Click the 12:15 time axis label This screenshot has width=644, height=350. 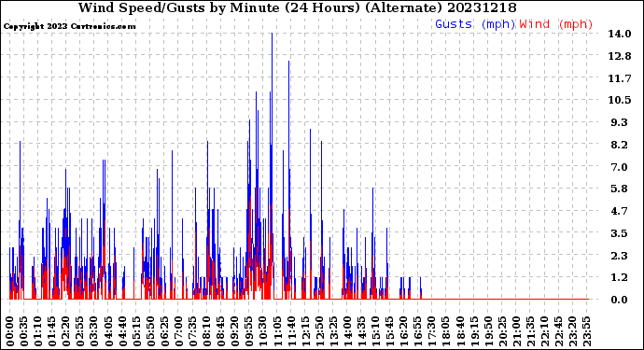click(x=305, y=331)
